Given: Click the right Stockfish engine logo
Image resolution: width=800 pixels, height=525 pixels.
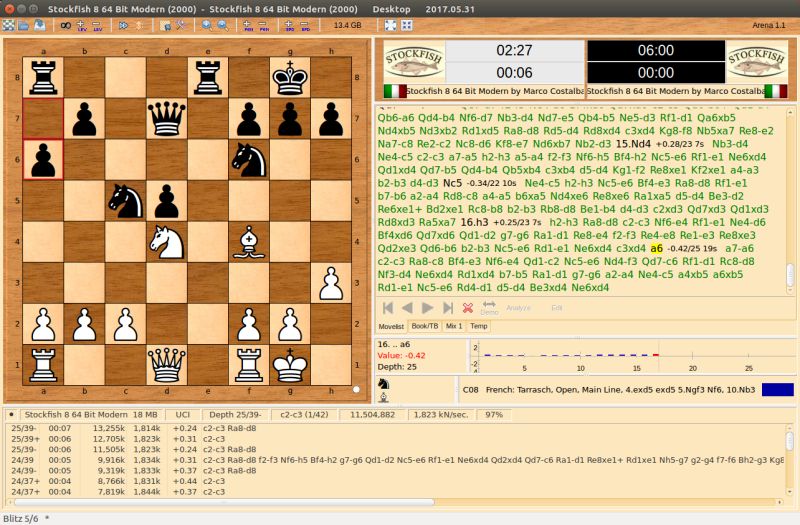Looking at the screenshot, I should (757, 62).
